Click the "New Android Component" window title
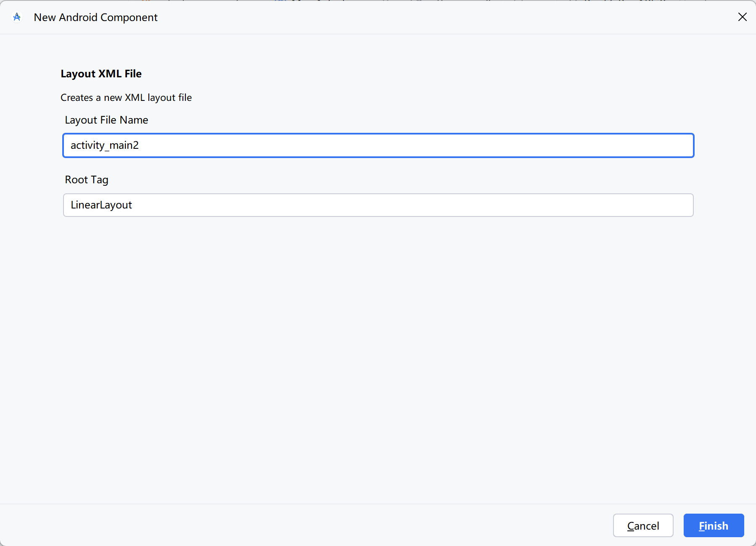This screenshot has width=756, height=546. pyautogui.click(x=95, y=17)
